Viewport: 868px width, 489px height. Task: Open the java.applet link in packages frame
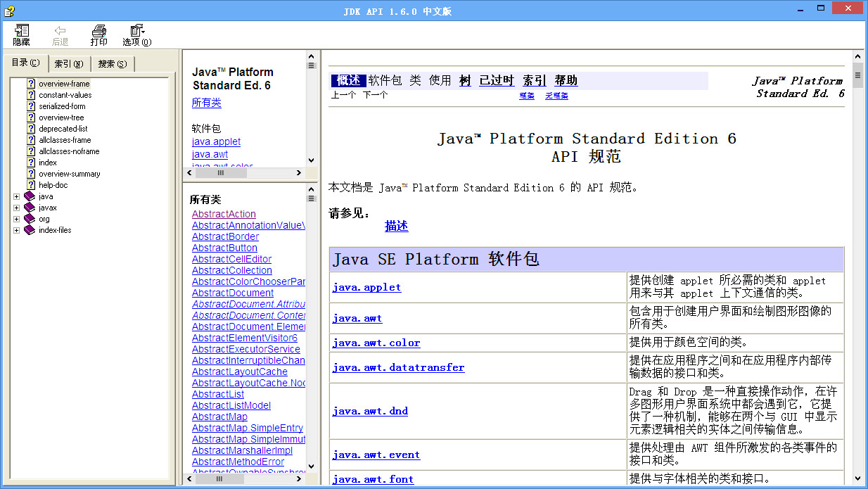pyautogui.click(x=216, y=142)
